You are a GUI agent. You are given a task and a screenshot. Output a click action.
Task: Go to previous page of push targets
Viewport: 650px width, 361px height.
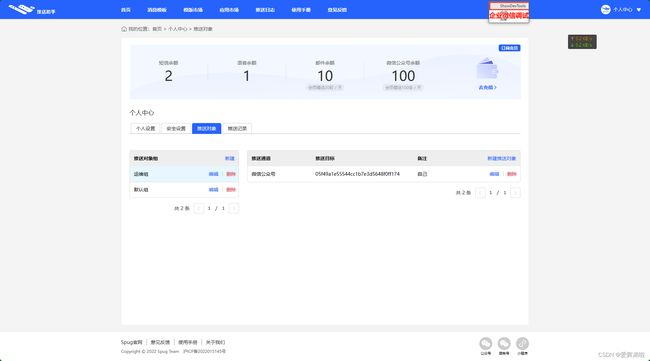click(480, 193)
